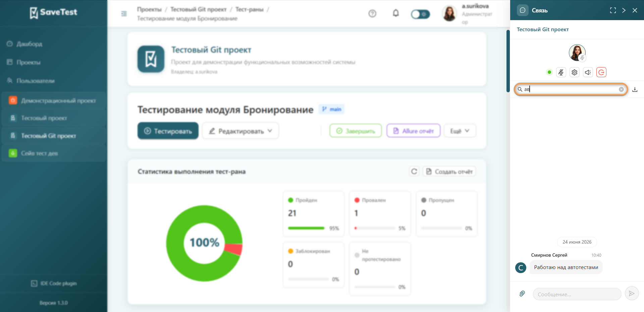Click the 'Тестовый Git проект' chat title
The image size is (644, 312).
[x=542, y=30]
